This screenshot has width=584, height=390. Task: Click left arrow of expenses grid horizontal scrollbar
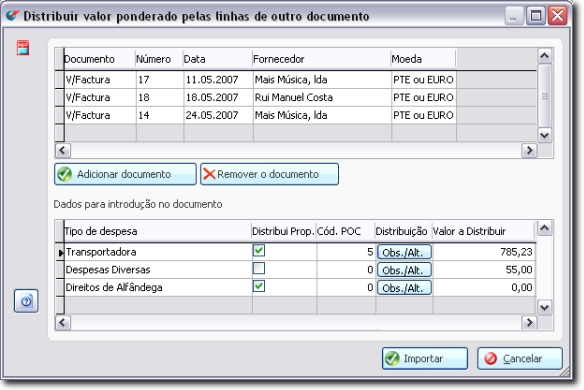point(63,323)
